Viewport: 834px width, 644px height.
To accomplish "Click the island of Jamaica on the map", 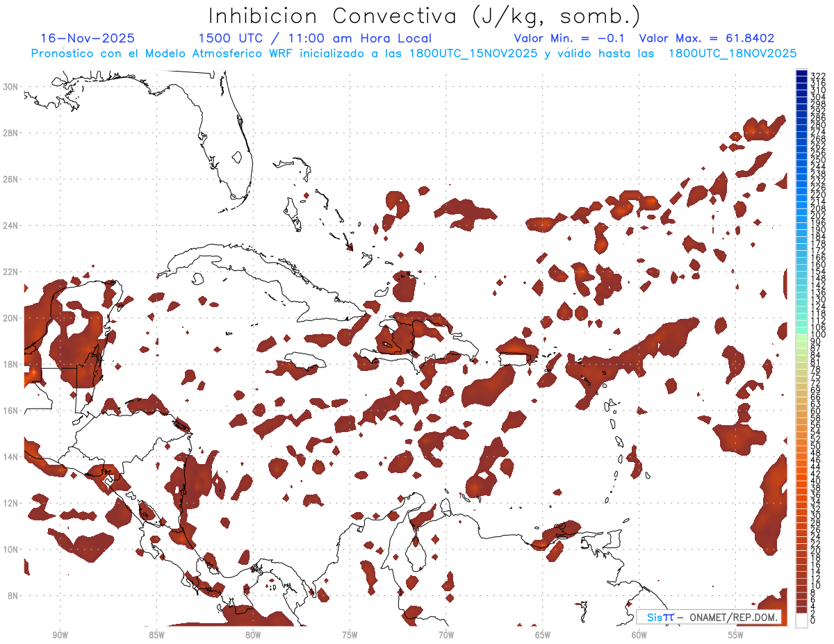I will (x=304, y=361).
